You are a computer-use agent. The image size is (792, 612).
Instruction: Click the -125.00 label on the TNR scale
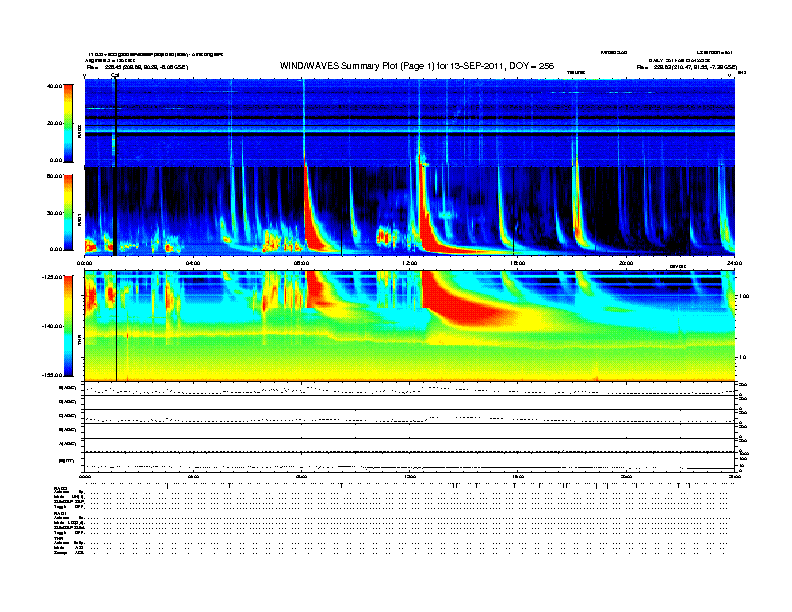coord(52,277)
